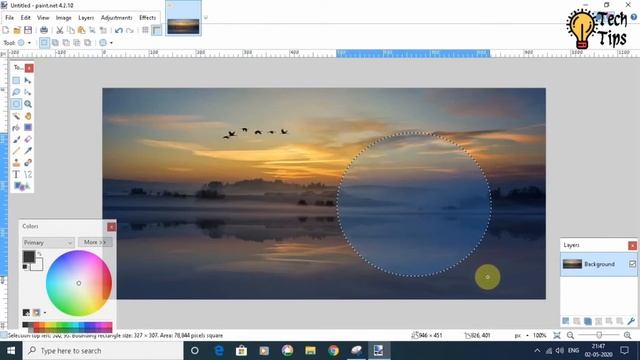Click the primary color swatch
The width and height of the screenshot is (640, 360).
pyautogui.click(x=29, y=257)
